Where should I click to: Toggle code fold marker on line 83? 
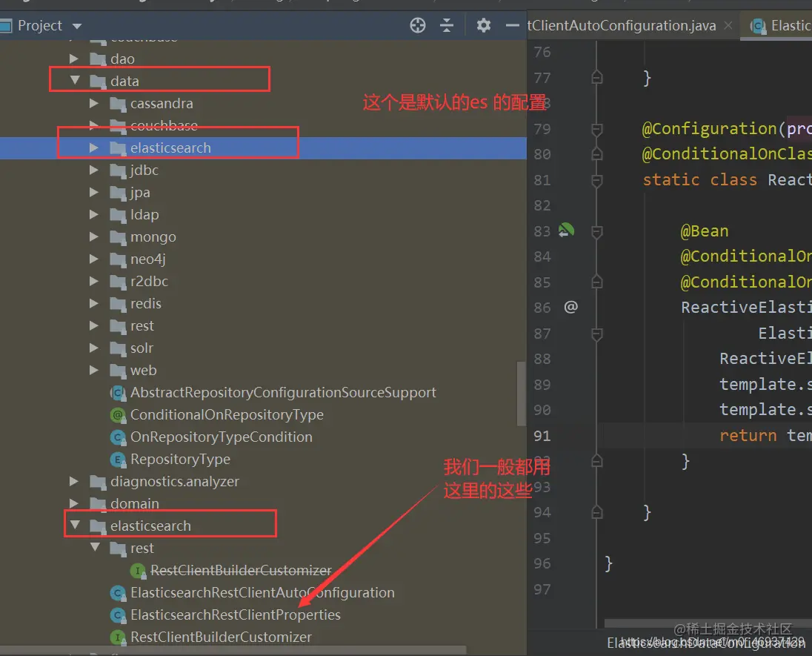(596, 231)
